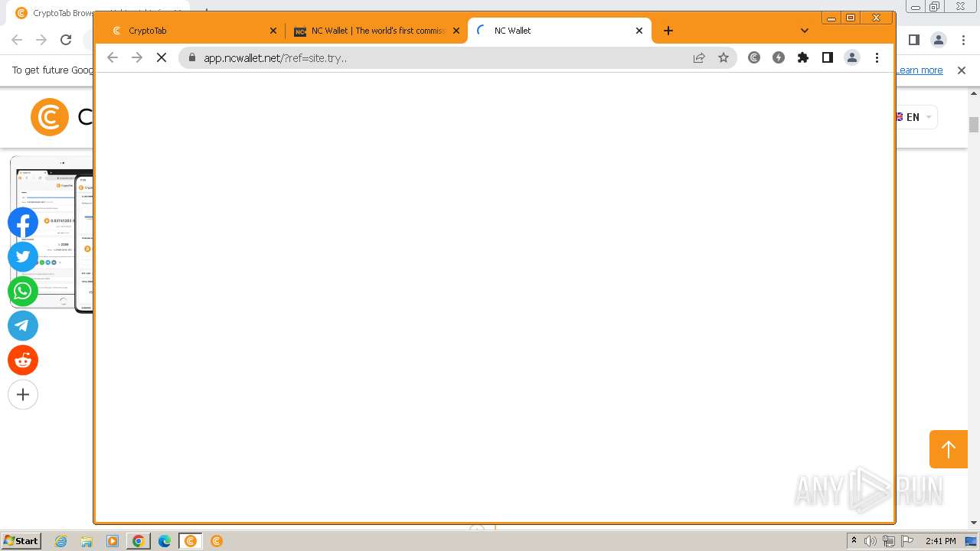980x551 pixels.
Task: Go back in background browser window
Action: (17, 40)
